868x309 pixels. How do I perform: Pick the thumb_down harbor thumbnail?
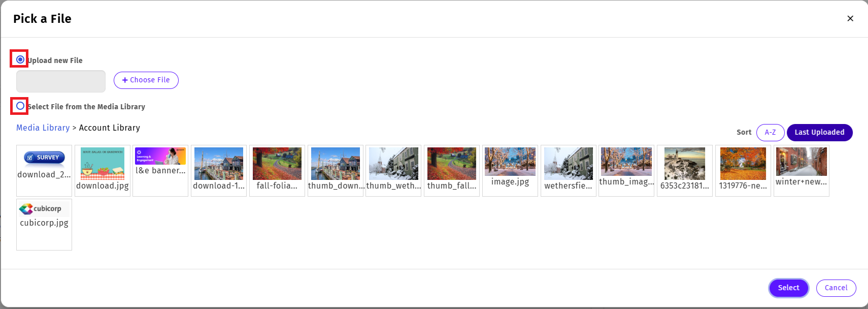(x=336, y=171)
